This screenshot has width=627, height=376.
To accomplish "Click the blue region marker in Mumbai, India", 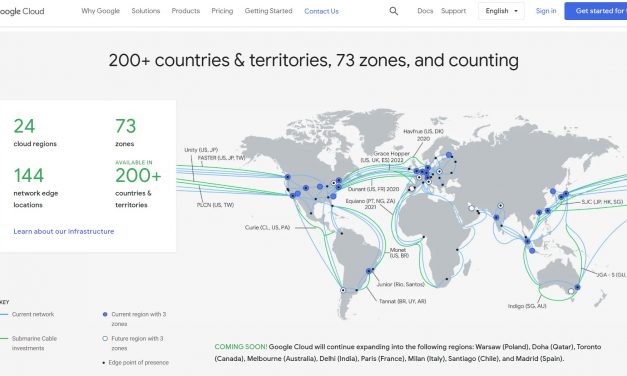I will [x=496, y=218].
